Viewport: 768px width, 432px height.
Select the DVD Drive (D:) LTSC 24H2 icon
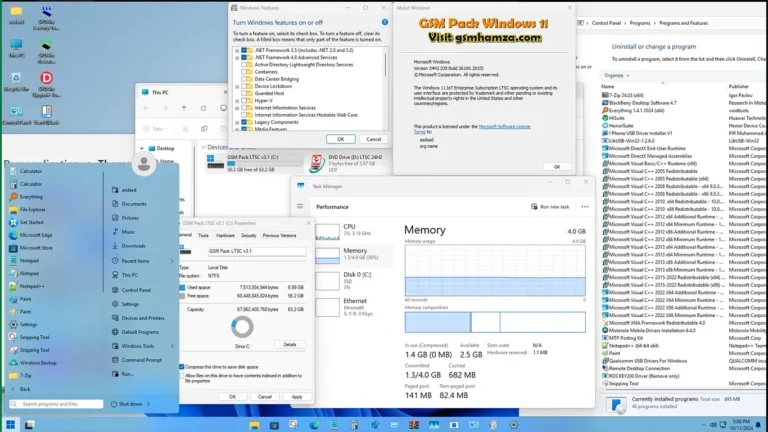click(x=316, y=163)
